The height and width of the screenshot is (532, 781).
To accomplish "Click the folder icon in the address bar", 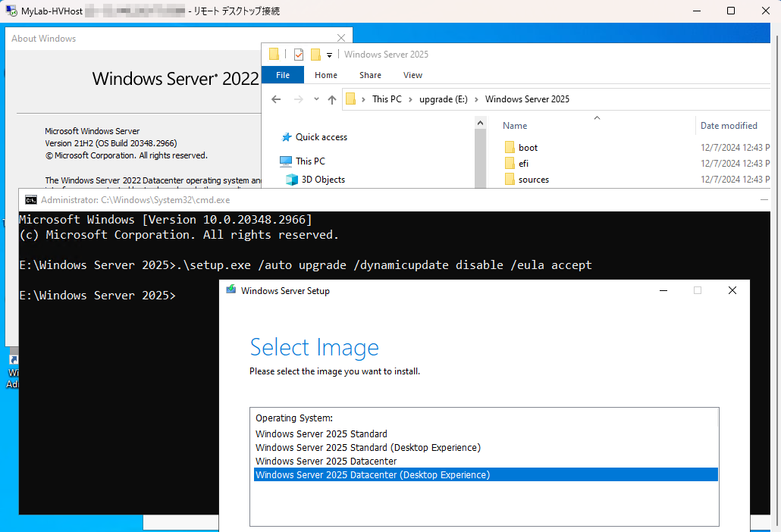I will [x=351, y=99].
